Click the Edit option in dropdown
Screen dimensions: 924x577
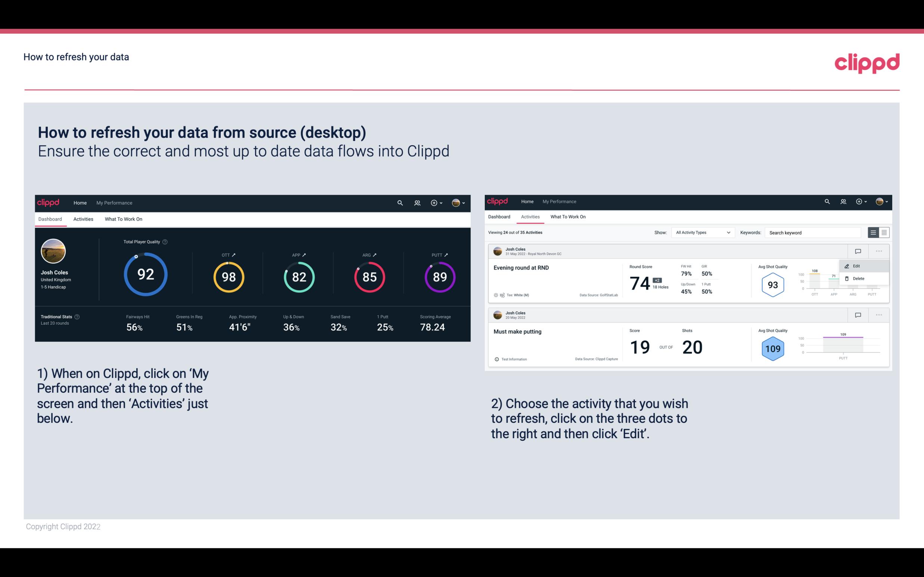(858, 265)
